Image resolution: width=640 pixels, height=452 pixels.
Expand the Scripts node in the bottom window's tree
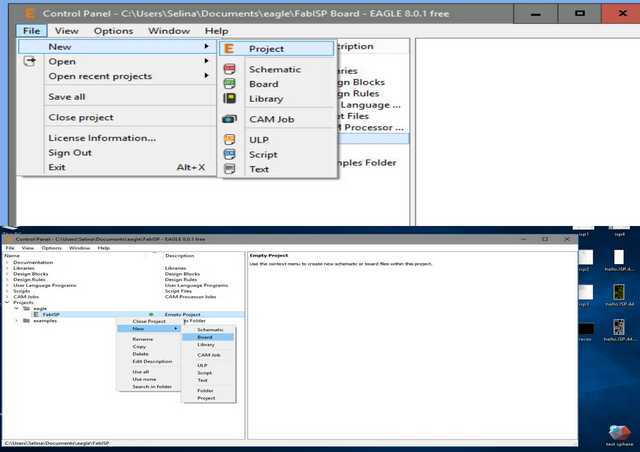pyautogui.click(x=7, y=291)
